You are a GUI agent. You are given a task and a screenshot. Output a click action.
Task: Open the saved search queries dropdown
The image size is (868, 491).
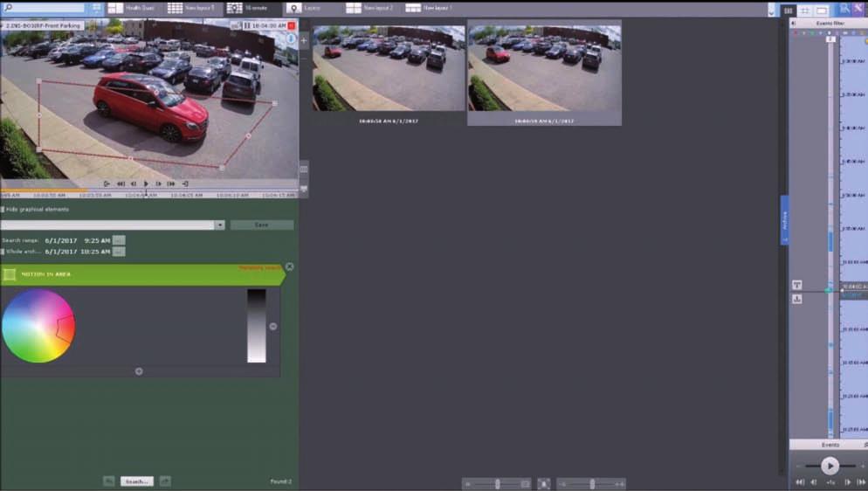[220, 225]
